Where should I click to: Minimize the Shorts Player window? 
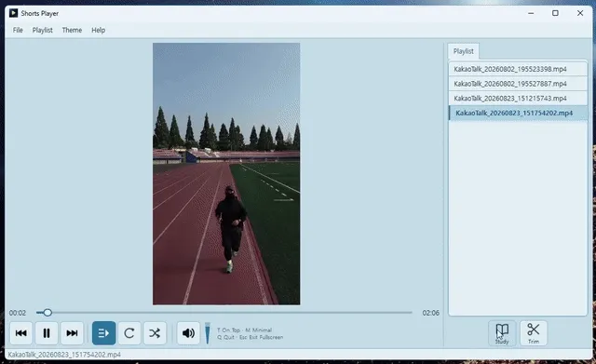pos(531,13)
